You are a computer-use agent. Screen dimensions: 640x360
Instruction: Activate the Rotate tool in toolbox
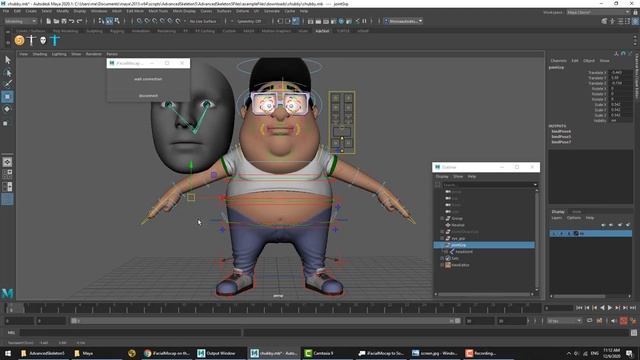click(7, 109)
